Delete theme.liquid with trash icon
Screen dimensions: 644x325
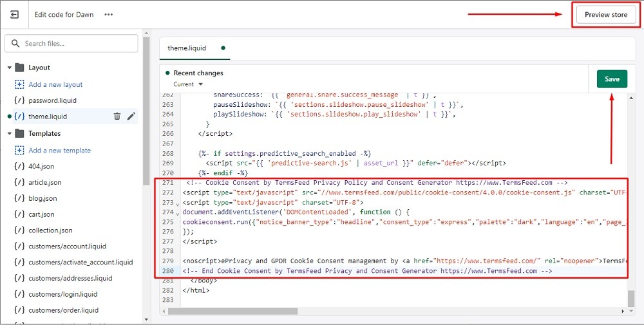(117, 116)
